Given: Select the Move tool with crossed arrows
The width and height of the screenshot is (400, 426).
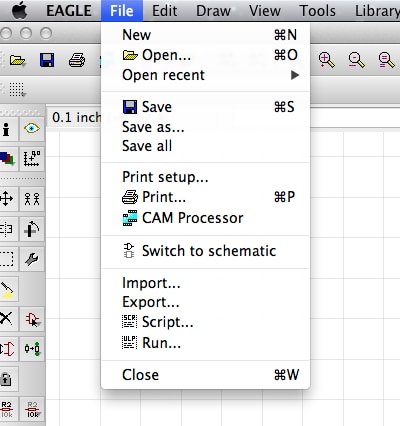Looking at the screenshot, I should pos(6,199).
